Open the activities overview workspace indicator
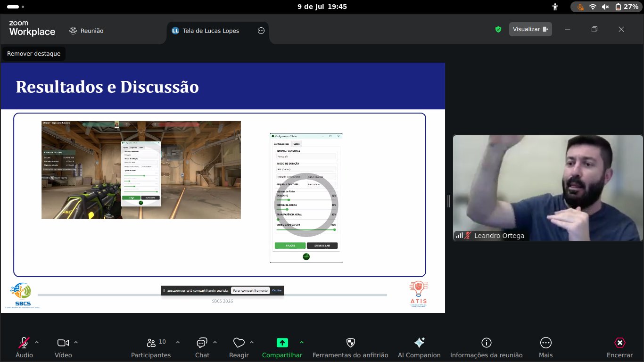644x362 pixels. 16,7
